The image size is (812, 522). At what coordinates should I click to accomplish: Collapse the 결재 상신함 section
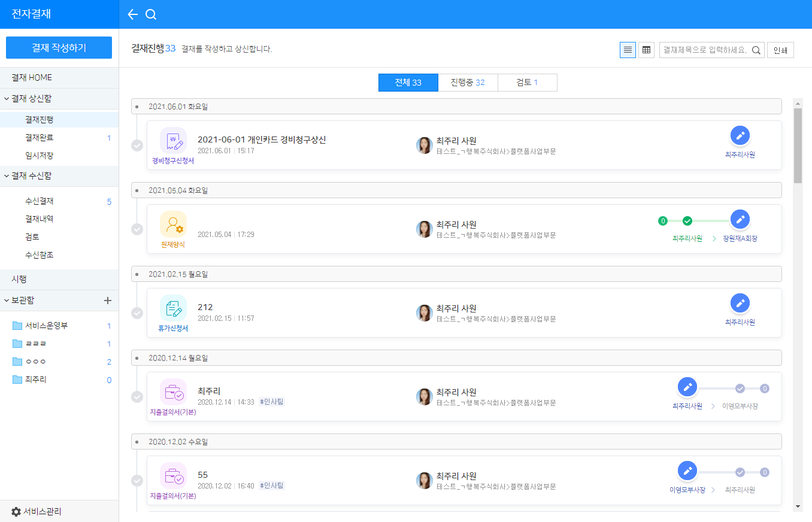7,99
